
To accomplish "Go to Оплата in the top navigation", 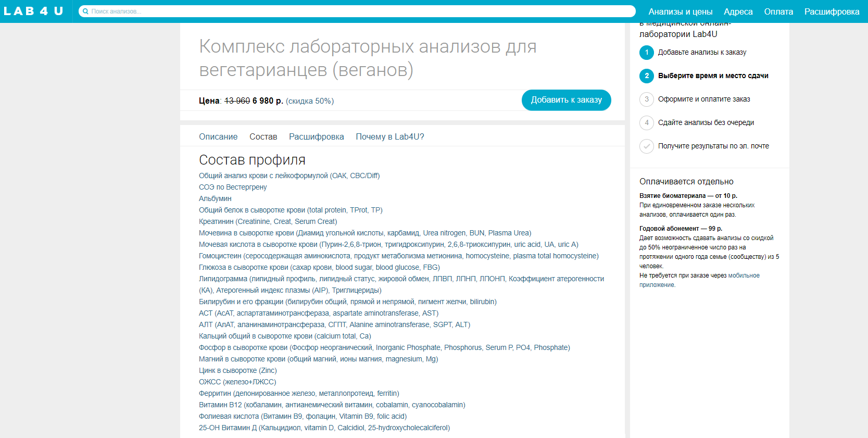I will pyautogui.click(x=778, y=11).
